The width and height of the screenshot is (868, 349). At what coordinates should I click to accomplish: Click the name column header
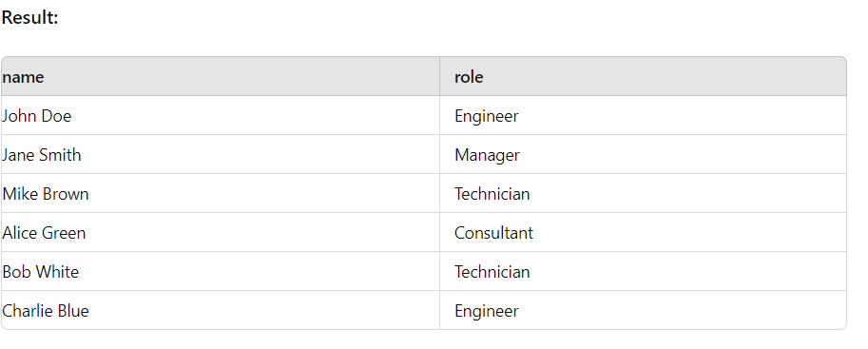(221, 76)
